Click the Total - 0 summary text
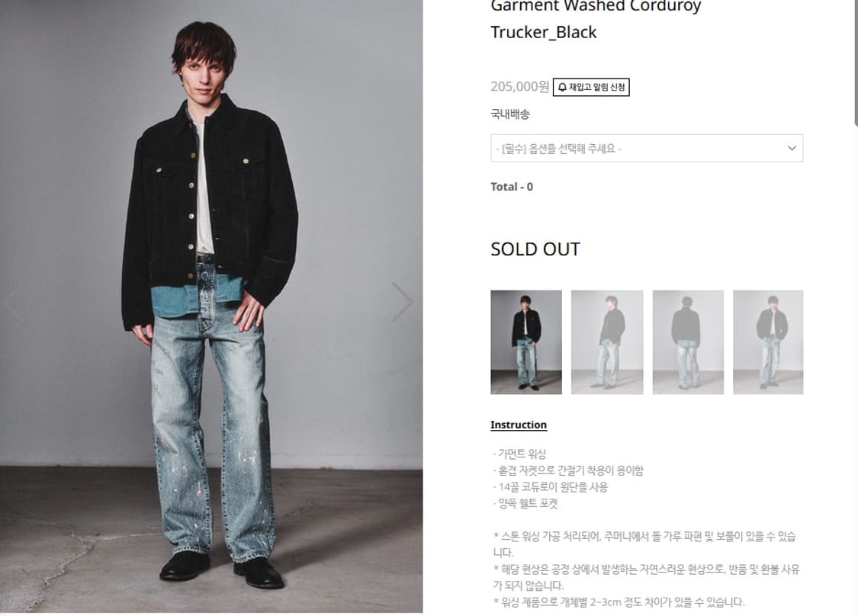 [x=512, y=187]
